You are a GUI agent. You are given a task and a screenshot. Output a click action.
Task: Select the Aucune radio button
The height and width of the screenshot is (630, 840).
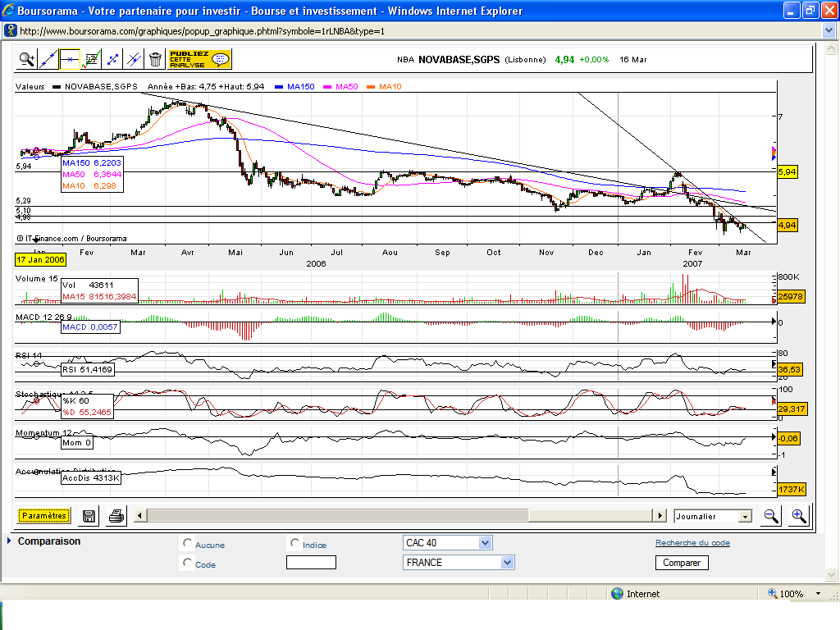click(x=188, y=543)
